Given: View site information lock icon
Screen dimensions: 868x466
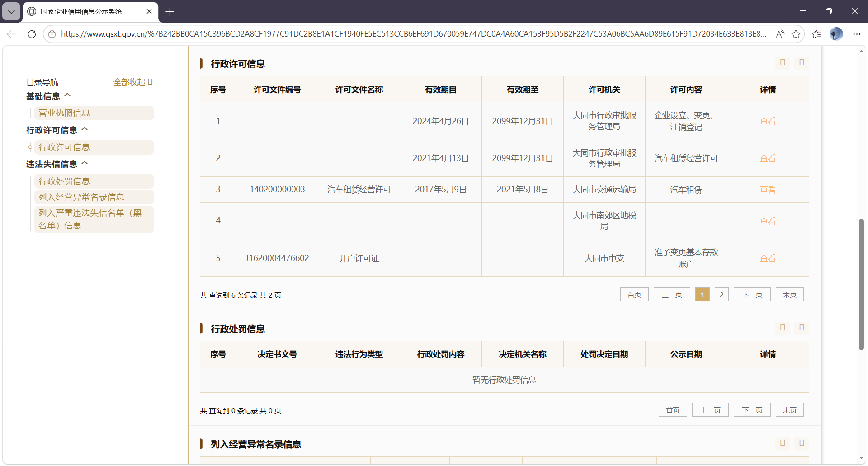Looking at the screenshot, I should [52, 34].
